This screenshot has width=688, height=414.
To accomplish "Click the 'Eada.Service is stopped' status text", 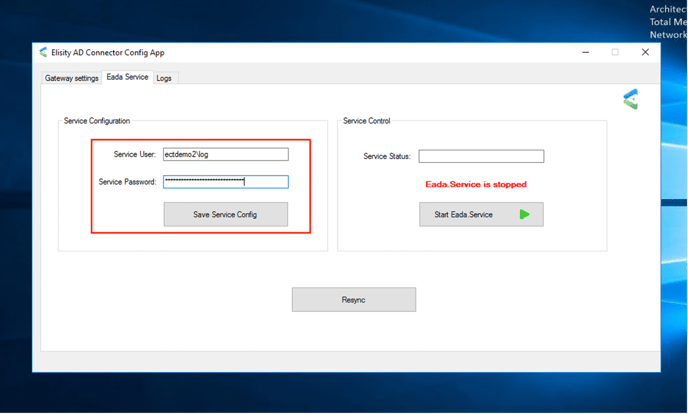I will [476, 185].
